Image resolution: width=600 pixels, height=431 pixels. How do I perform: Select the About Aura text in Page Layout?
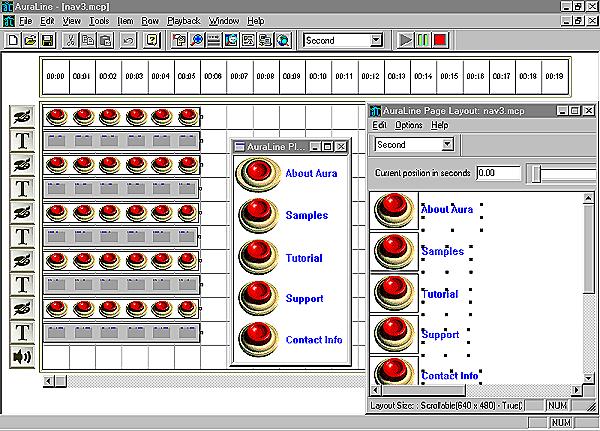coord(447,209)
